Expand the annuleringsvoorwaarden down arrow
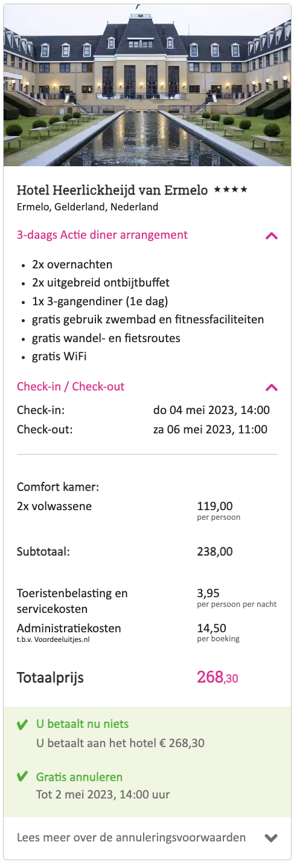Image resolution: width=297 pixels, height=868 pixels. [272, 838]
